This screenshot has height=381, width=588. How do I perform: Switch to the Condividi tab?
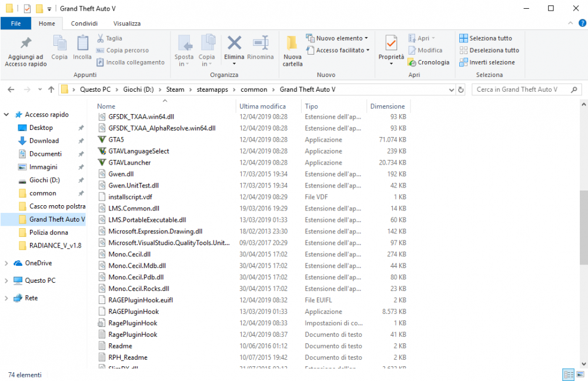point(84,24)
